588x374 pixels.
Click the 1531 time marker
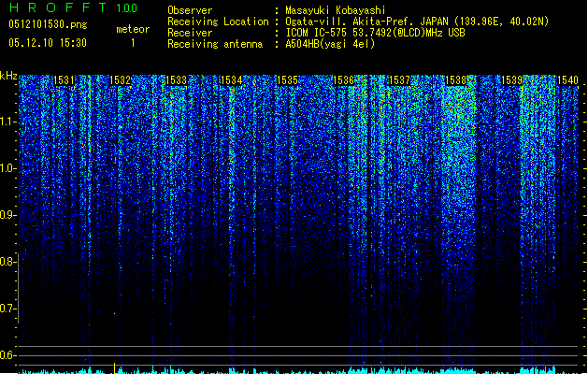[x=64, y=80]
